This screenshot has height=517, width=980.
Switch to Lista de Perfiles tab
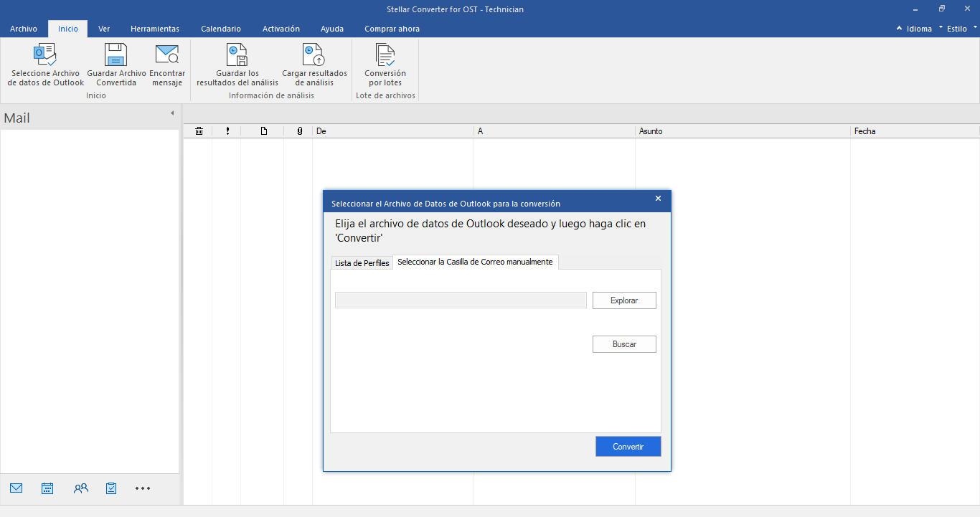362,263
